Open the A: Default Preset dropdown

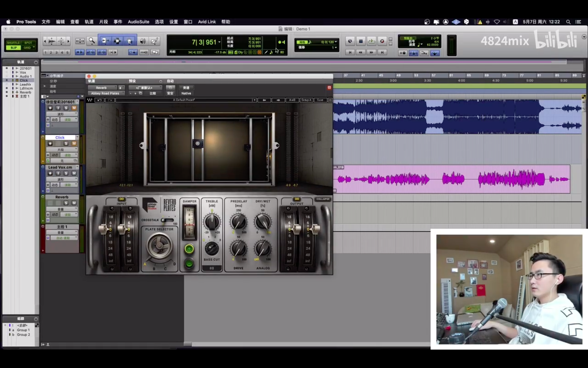pyautogui.click(x=186, y=100)
